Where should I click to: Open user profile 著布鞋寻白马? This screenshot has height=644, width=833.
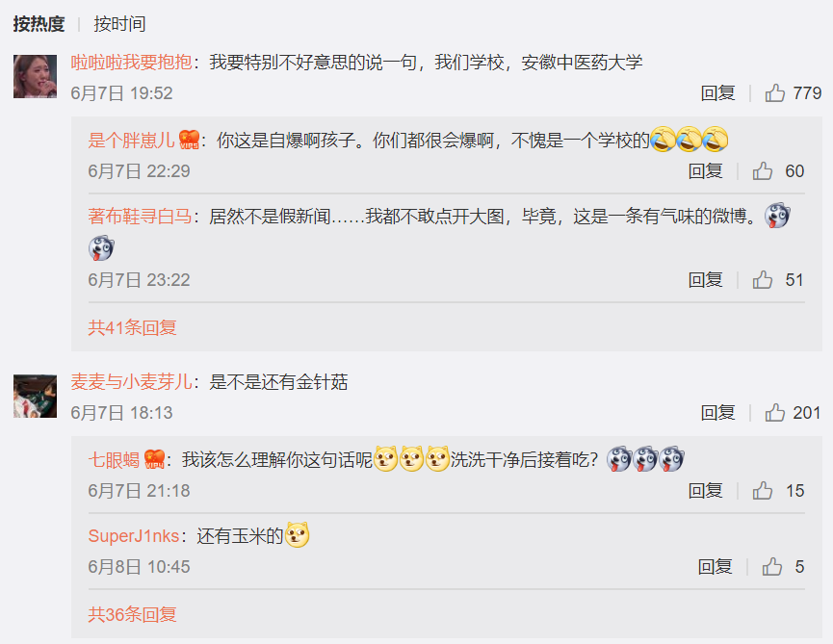tap(140, 217)
